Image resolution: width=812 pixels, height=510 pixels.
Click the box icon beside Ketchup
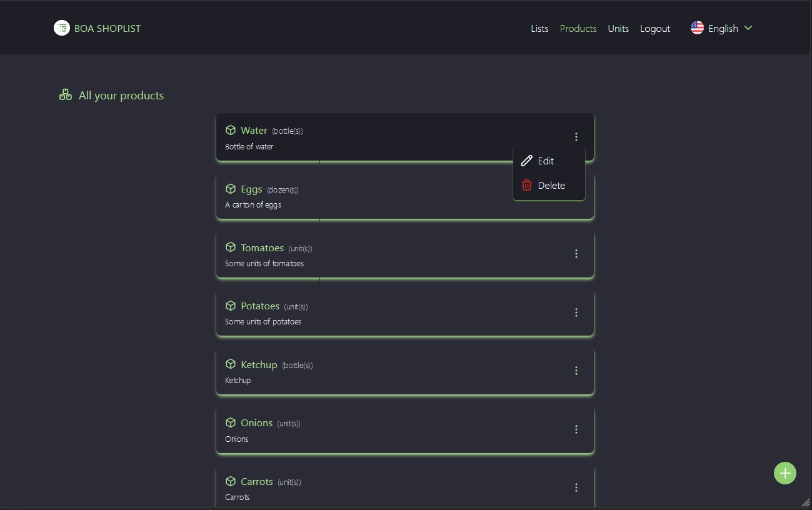(x=231, y=364)
